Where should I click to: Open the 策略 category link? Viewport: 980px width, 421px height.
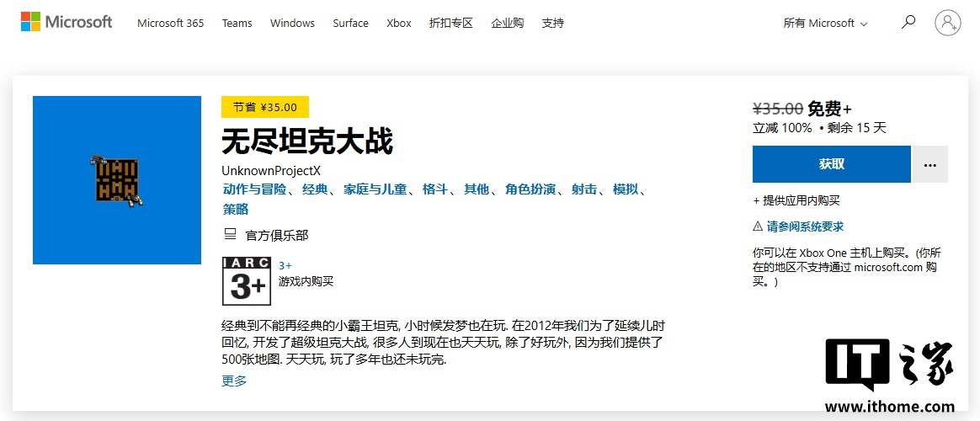(235, 210)
